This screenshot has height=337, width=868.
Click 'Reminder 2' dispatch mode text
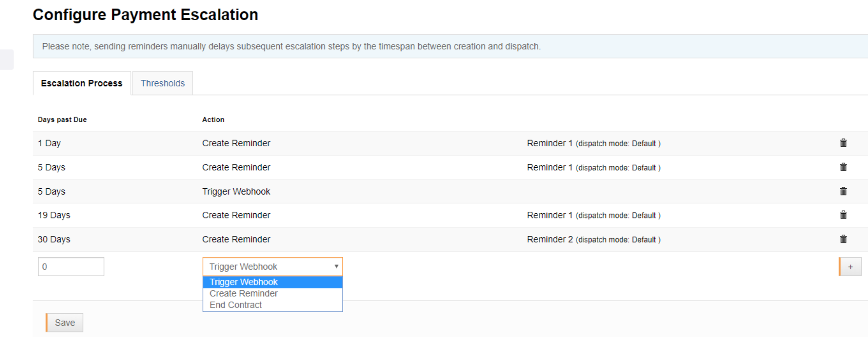pos(594,239)
